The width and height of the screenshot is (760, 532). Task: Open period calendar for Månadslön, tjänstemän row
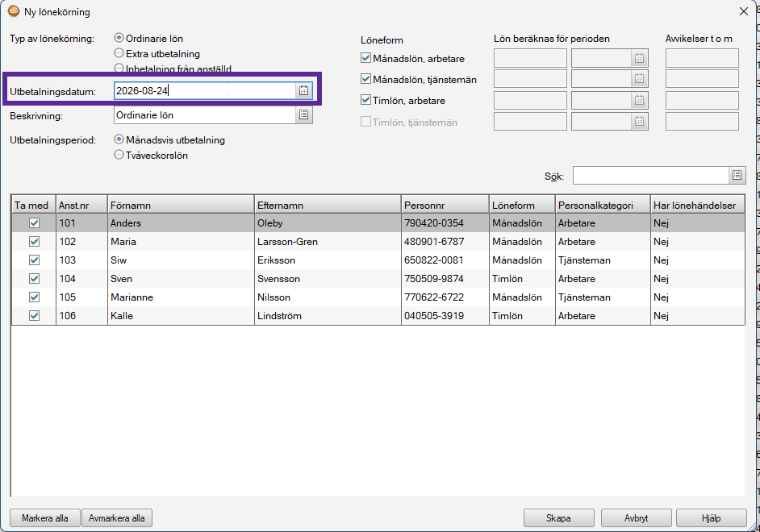click(639, 78)
